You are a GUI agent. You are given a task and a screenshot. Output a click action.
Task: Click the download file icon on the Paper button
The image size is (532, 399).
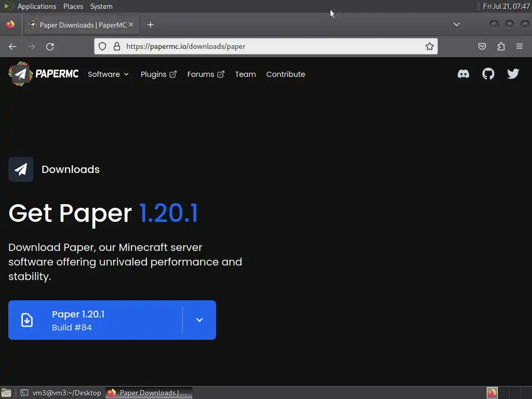pos(27,320)
